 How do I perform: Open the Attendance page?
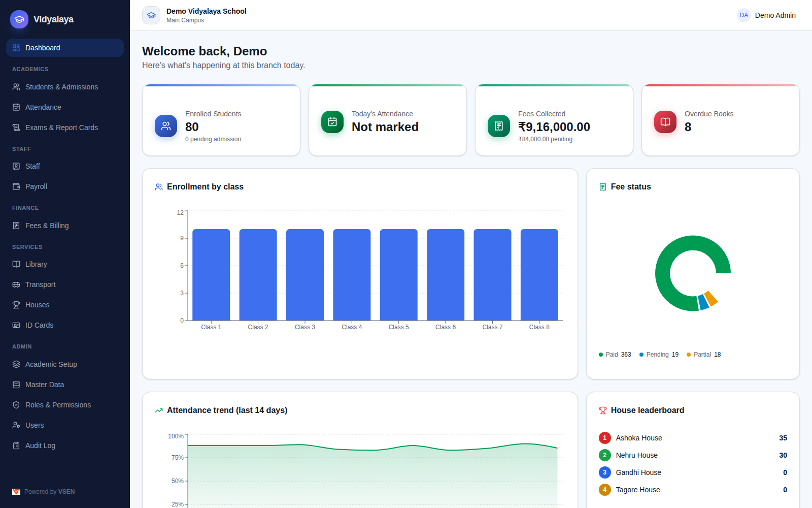[x=65, y=107]
